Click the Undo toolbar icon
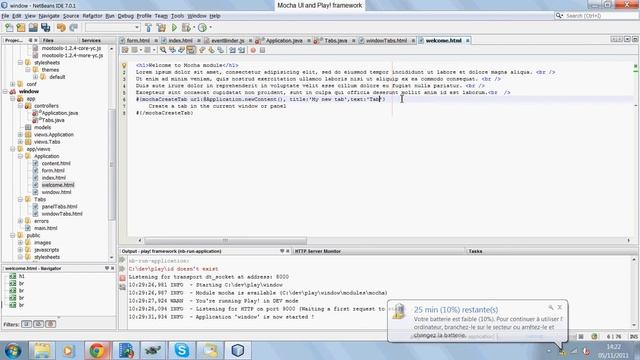640x360 pixels. (61, 28)
